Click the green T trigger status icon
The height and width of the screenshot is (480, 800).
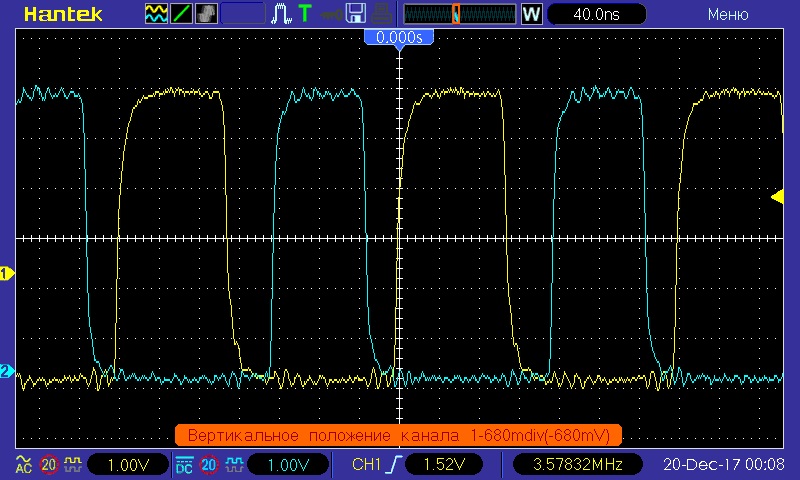305,14
